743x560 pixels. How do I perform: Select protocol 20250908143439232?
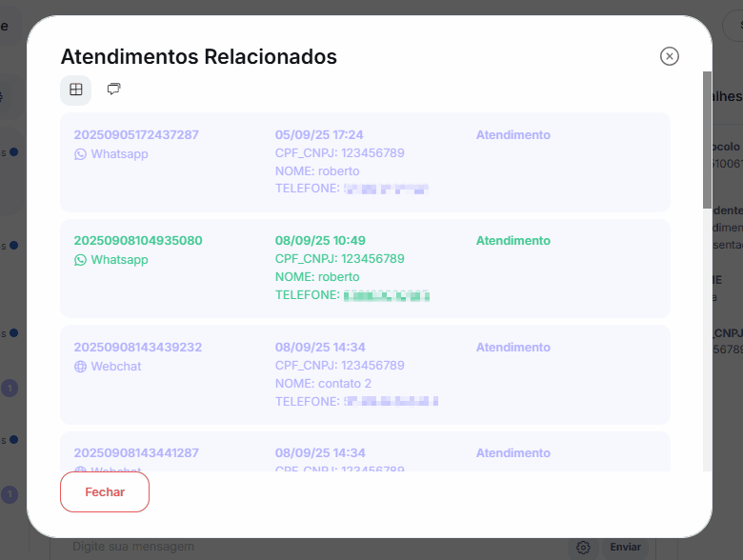pyautogui.click(x=138, y=348)
